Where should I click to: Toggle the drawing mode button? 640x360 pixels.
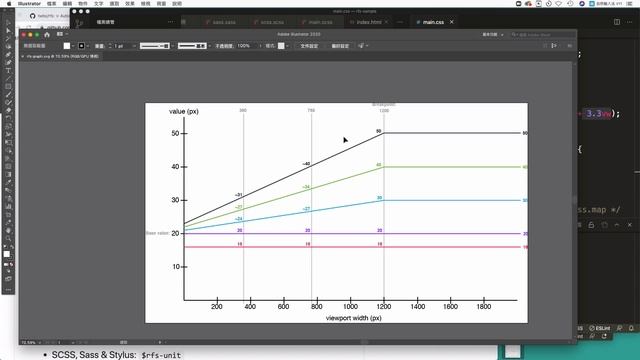tap(8, 271)
